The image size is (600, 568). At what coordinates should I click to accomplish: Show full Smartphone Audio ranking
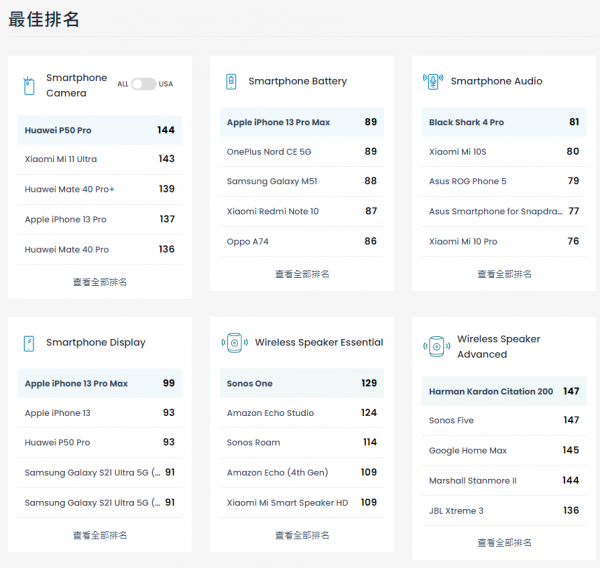pos(504,274)
